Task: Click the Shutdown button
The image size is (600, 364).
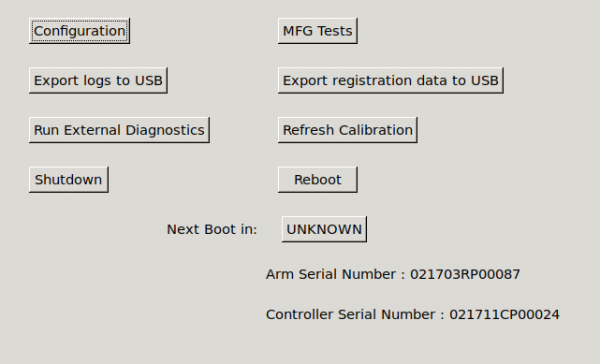Action: pyautogui.click(x=69, y=180)
